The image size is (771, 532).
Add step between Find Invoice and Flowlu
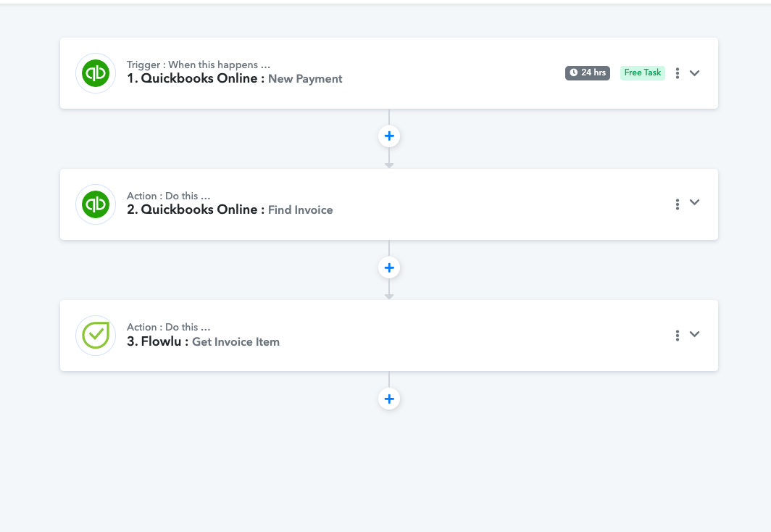coord(389,268)
